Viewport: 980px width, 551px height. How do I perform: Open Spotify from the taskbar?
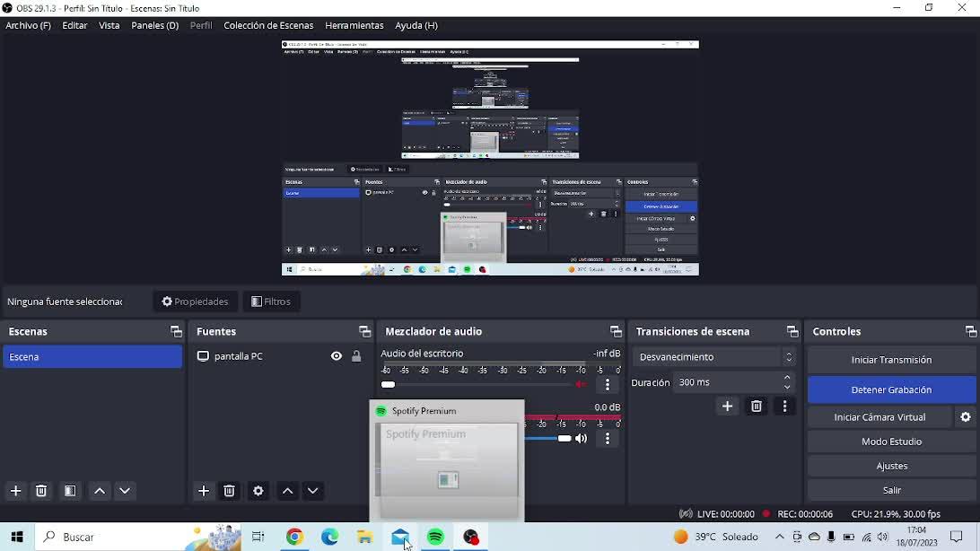coord(435,538)
